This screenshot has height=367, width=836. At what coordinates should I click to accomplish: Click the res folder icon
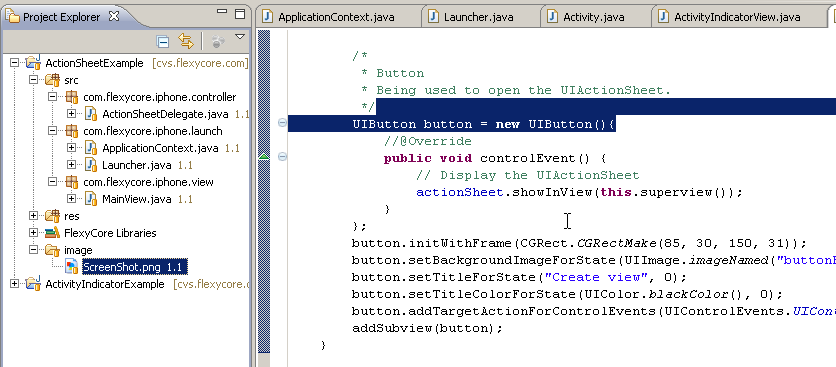click(x=52, y=216)
